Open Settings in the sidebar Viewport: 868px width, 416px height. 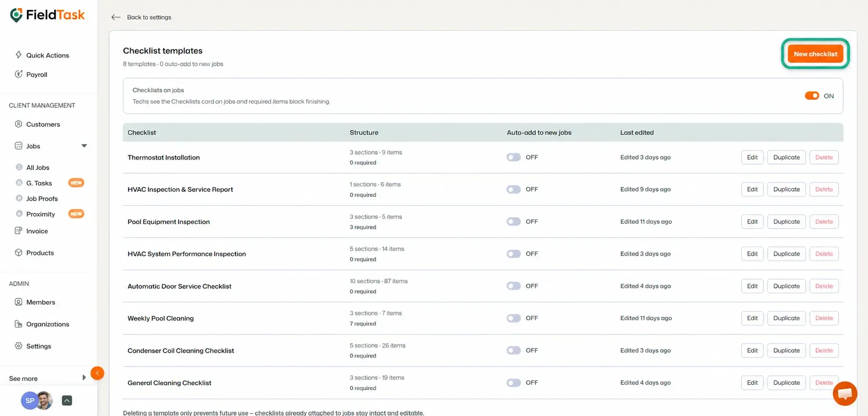[x=38, y=346]
